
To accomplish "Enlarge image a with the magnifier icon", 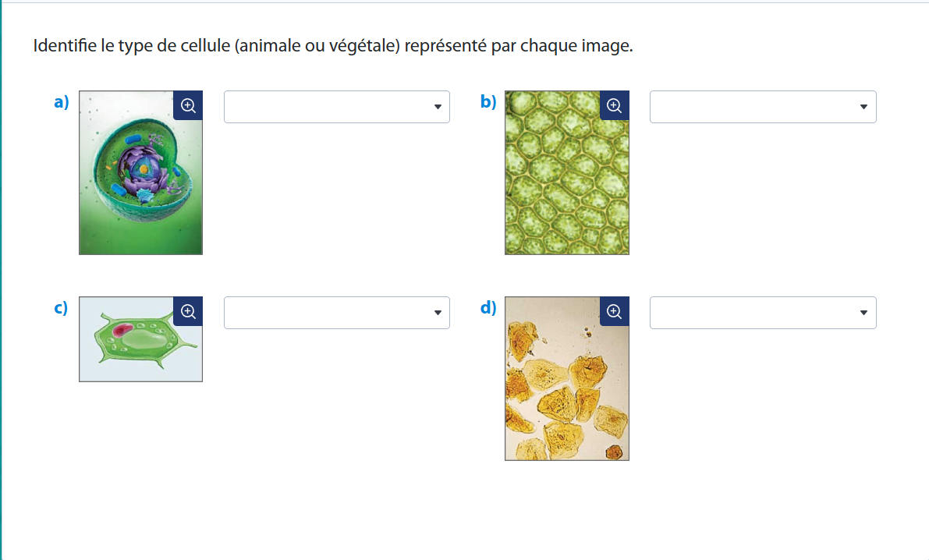I will click(188, 105).
